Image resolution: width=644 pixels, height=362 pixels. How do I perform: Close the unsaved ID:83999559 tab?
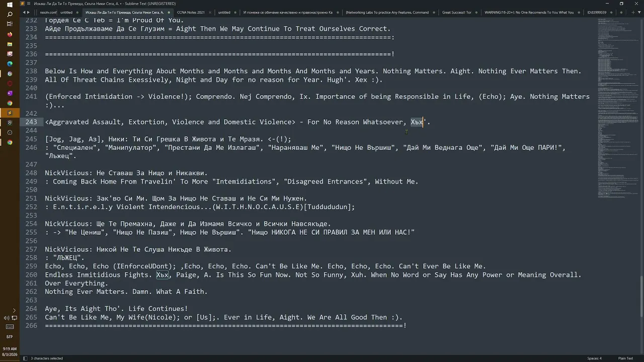coord(611,12)
